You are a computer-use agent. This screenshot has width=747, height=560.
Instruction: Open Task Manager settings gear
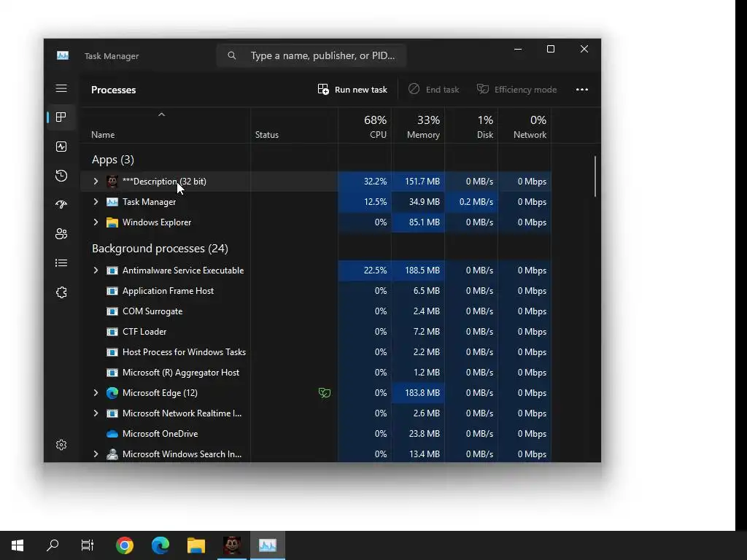pyautogui.click(x=61, y=445)
